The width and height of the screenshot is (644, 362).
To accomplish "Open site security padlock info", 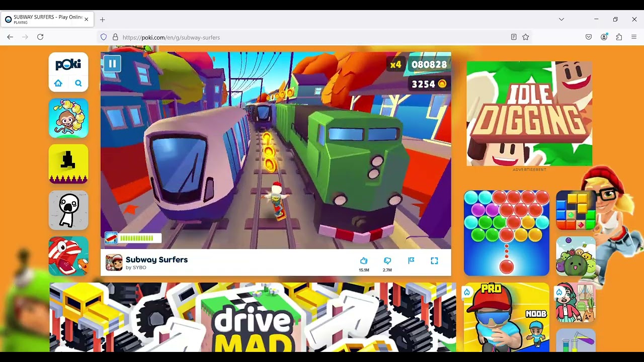I will coord(115,37).
